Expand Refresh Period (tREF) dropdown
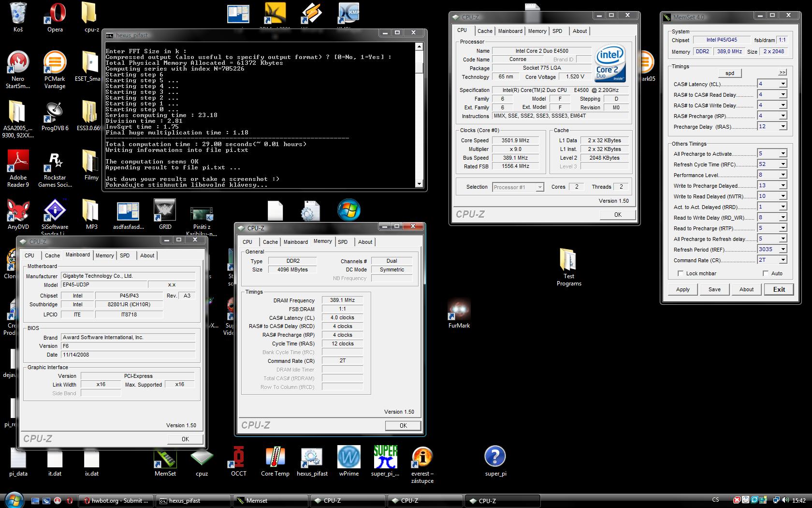812x508 pixels. coord(783,249)
